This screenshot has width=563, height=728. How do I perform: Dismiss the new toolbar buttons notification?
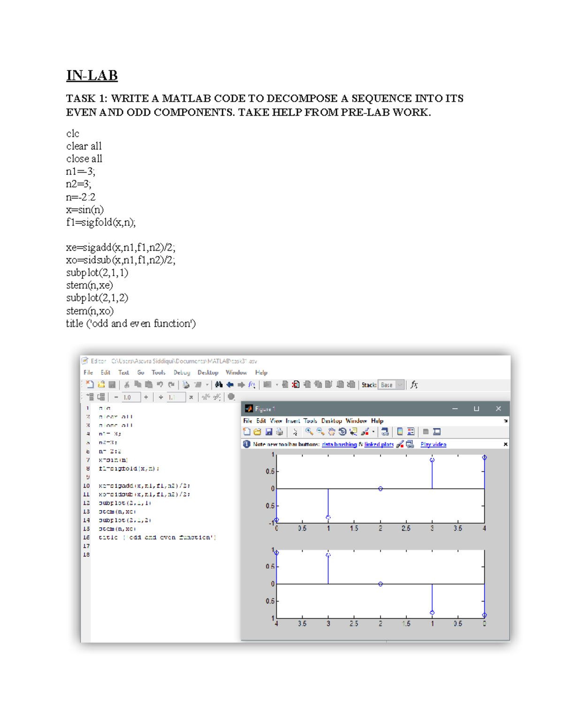[x=505, y=444]
